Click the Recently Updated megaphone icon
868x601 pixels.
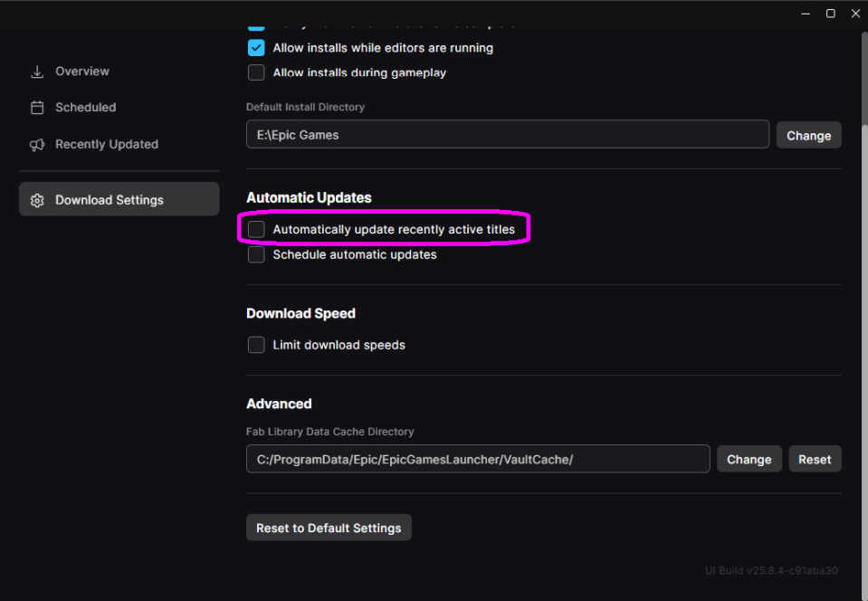pos(37,145)
